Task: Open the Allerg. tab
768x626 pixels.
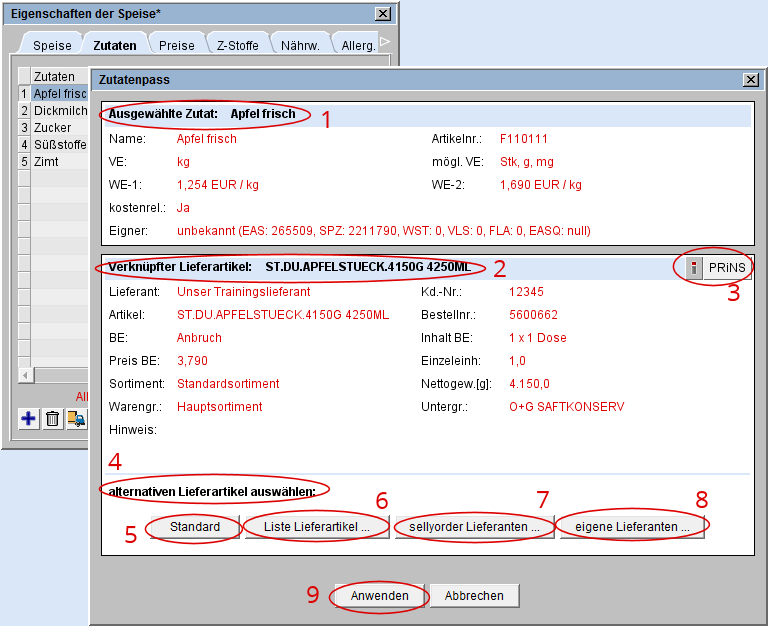Action: [x=358, y=46]
